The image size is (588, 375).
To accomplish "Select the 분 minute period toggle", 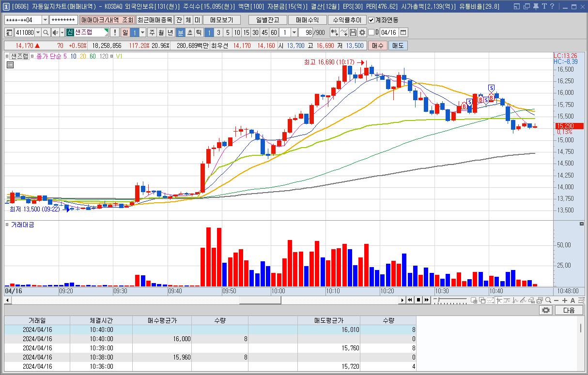I will click(x=180, y=32).
